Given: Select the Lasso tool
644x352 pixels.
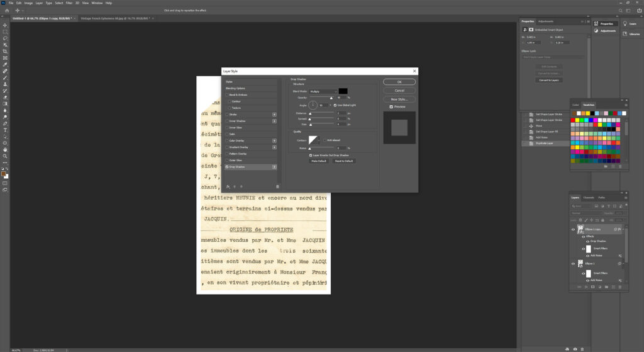Looking at the screenshot, I should coord(5,38).
